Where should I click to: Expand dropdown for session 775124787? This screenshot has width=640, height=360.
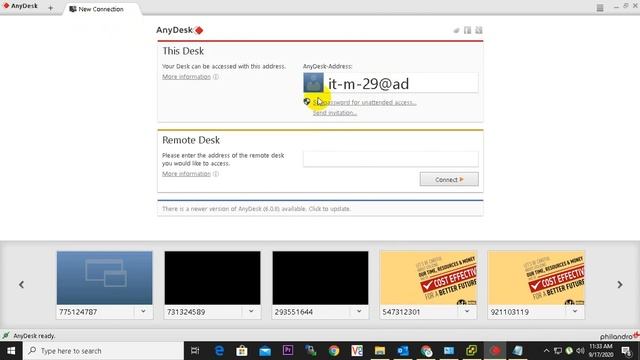coord(143,312)
